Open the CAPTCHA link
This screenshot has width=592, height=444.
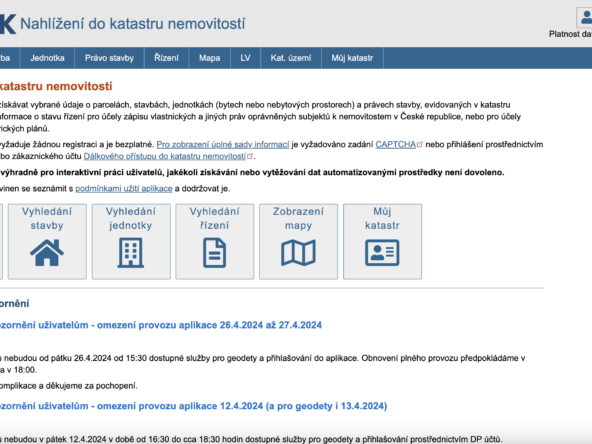click(x=396, y=145)
